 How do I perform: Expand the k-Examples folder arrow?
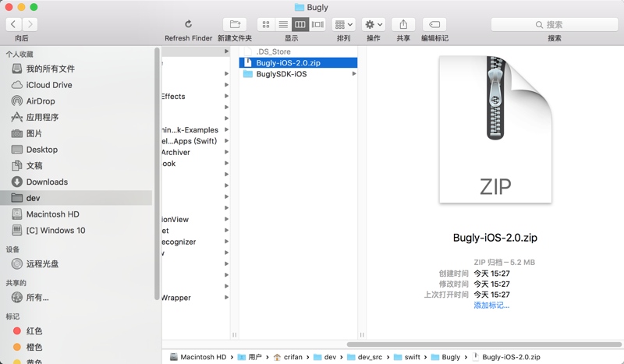(226, 129)
